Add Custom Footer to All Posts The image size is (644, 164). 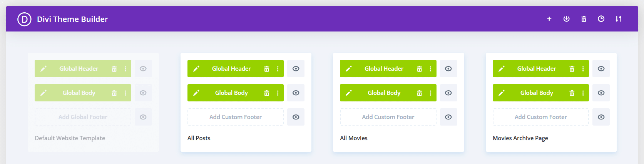[x=236, y=117]
